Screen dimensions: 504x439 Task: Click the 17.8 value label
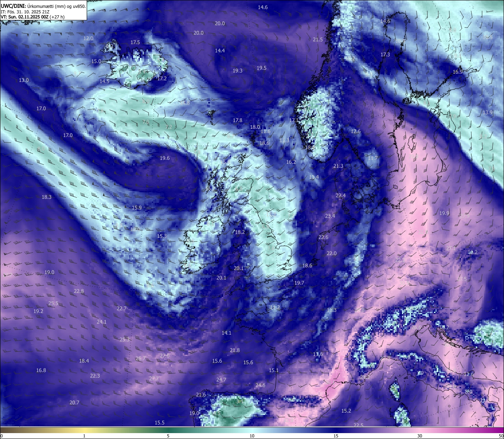237,120
